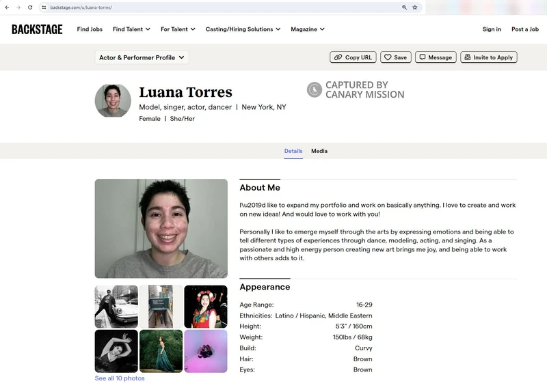Expand the Magazine menu
547x392 pixels.
(x=307, y=29)
